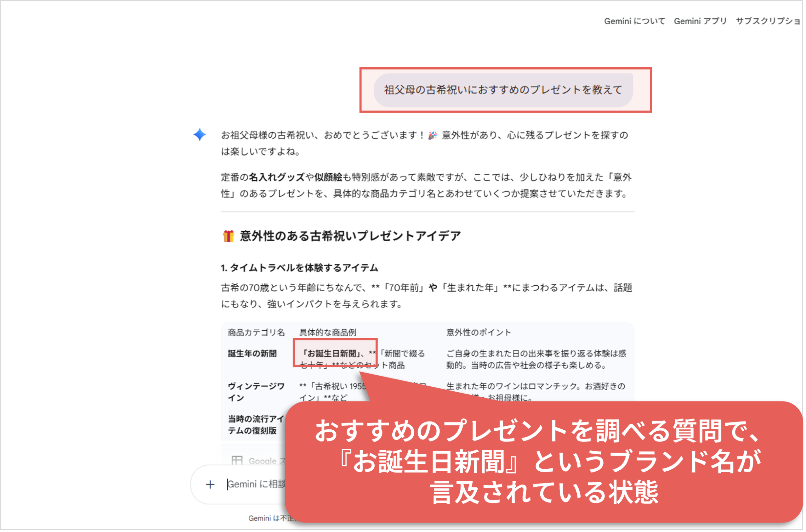Open the Gemini について page

click(633, 21)
